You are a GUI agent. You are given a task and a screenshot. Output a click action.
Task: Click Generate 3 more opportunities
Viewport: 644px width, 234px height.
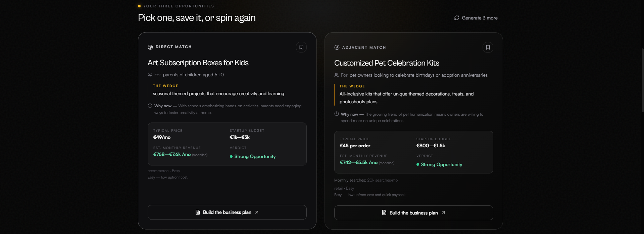[x=476, y=18]
